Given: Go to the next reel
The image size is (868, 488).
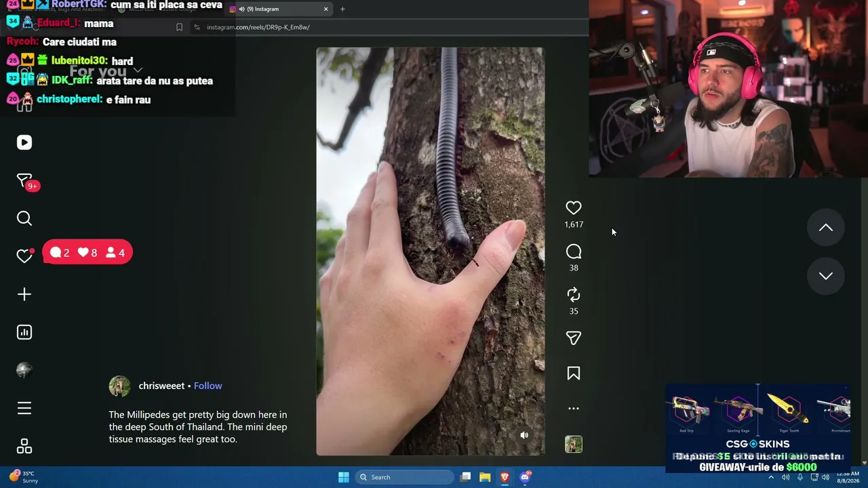Looking at the screenshot, I should (x=826, y=276).
